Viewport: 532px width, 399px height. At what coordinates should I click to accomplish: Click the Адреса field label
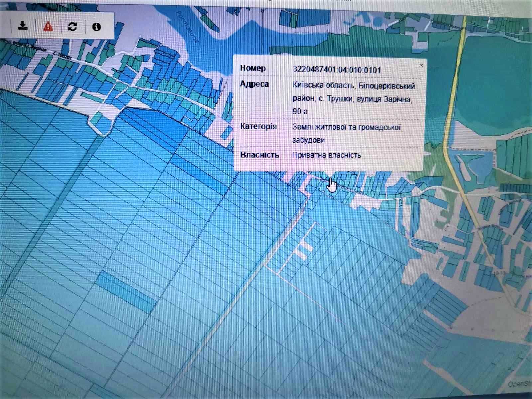tap(254, 84)
